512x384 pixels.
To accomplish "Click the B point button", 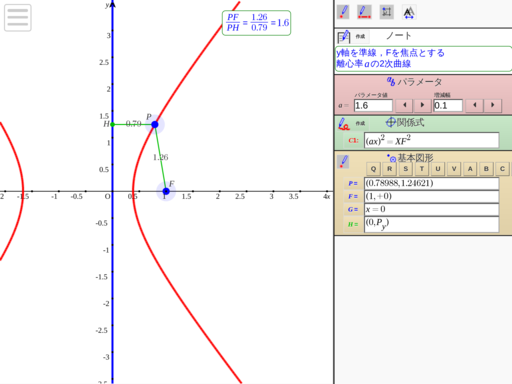I will 486,169.
